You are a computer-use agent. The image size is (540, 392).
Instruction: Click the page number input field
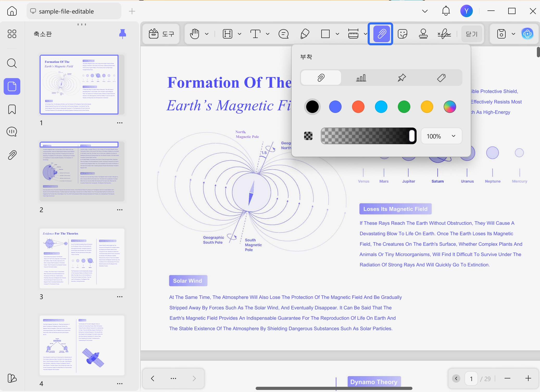[x=471, y=378]
